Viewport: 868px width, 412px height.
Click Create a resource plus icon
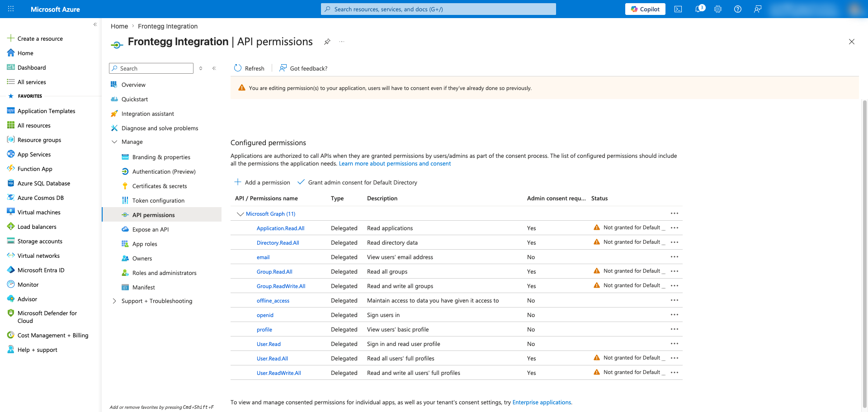coord(11,38)
